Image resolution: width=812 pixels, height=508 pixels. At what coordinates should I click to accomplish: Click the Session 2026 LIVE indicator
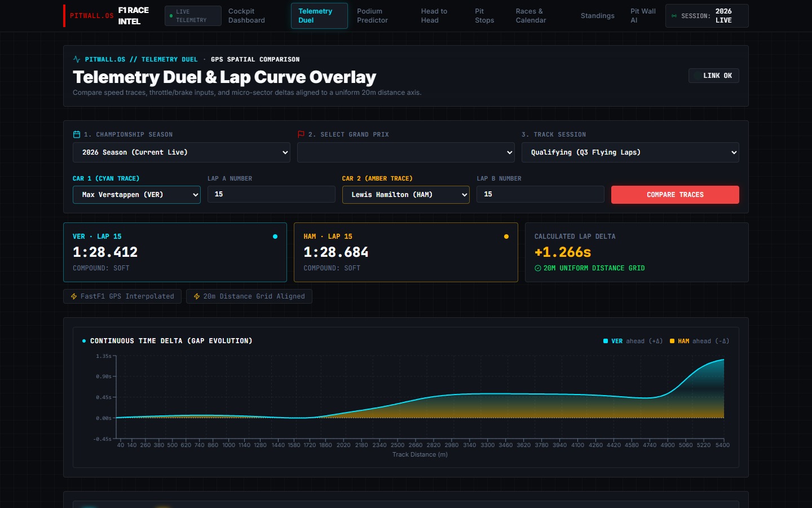[x=707, y=16]
